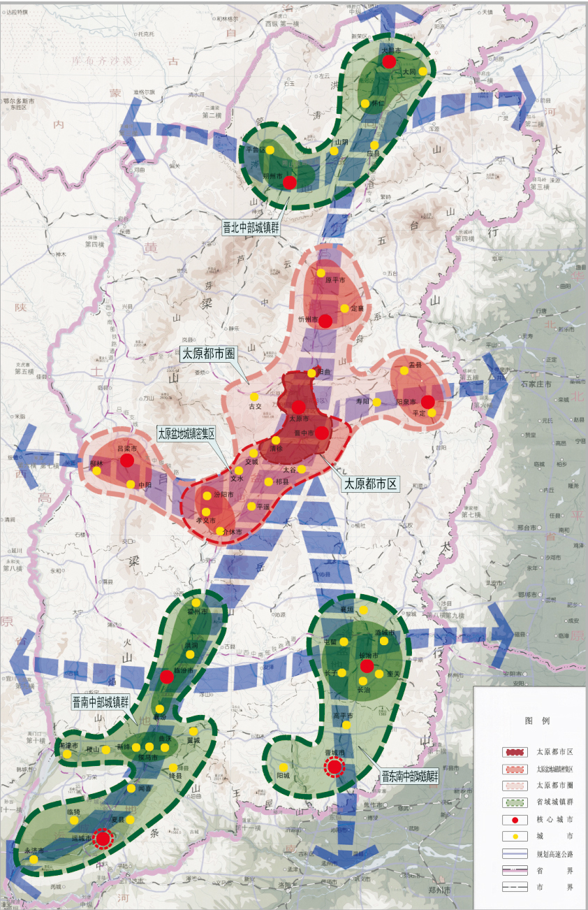Image resolution: width=588 pixels, height=910 pixels.
Task: Click the yellow city dot at 阳城
Action: click(282, 767)
